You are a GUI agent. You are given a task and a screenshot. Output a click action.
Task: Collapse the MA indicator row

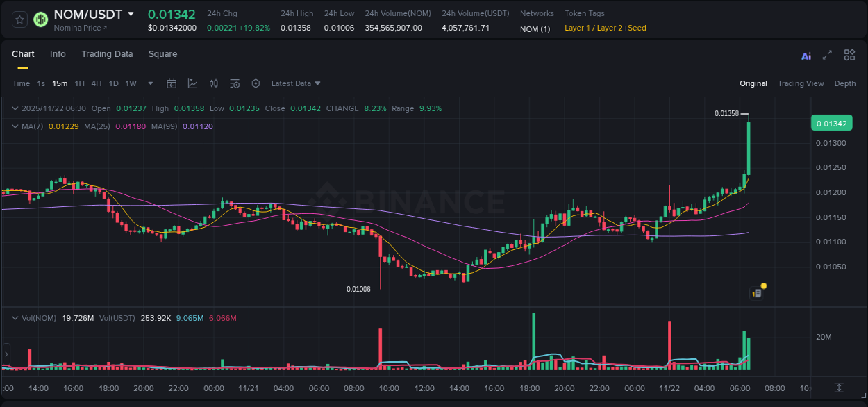tap(15, 126)
